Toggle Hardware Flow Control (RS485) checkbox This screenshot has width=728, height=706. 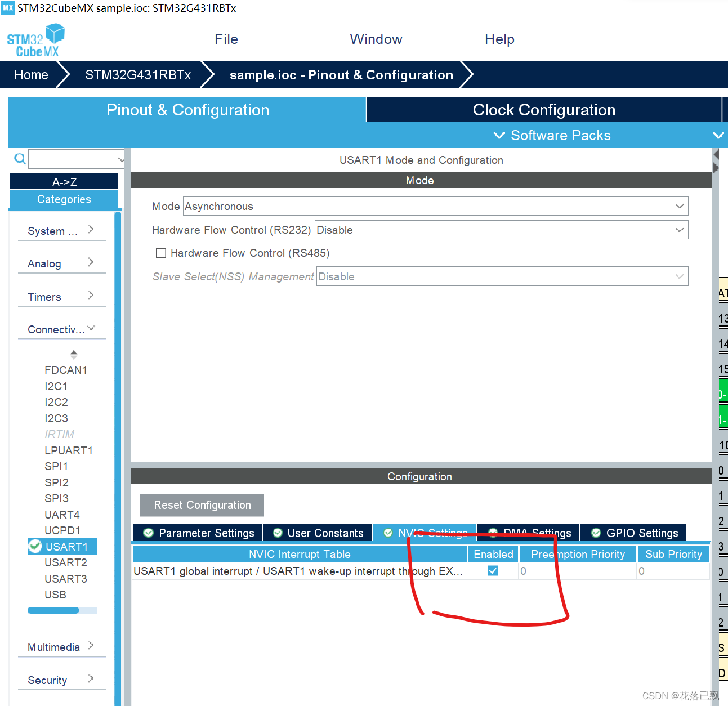pyautogui.click(x=161, y=253)
